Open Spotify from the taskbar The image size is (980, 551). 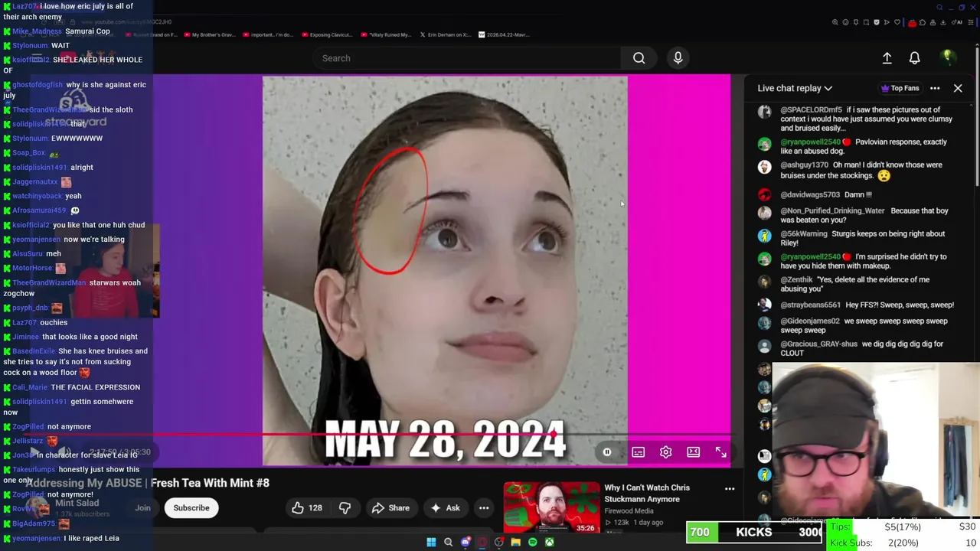pos(533,542)
